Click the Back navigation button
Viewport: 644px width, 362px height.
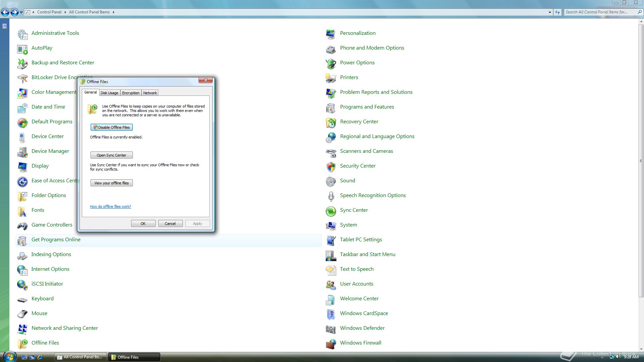click(5, 12)
